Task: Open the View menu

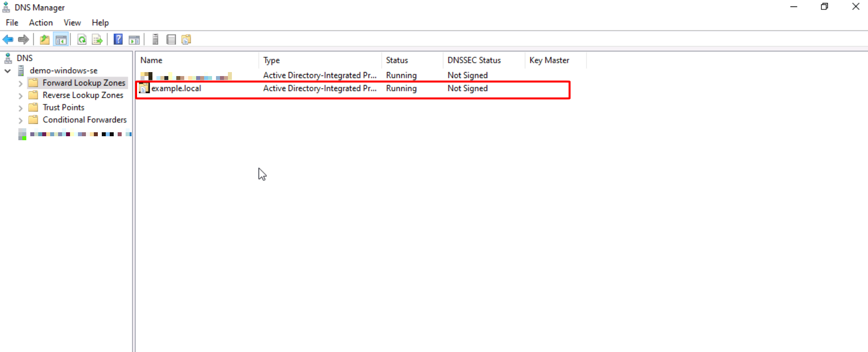Action: click(72, 23)
